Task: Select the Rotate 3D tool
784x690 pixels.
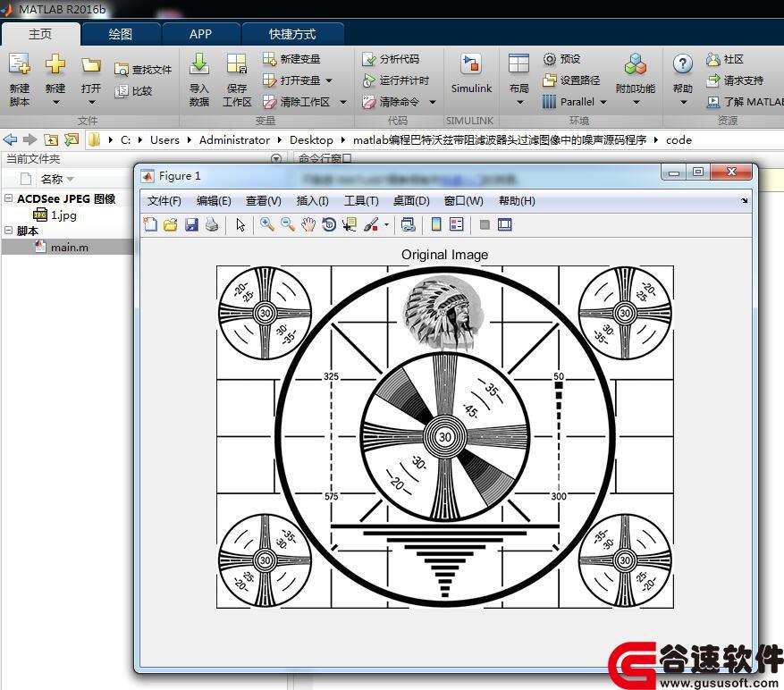Action: (x=329, y=224)
